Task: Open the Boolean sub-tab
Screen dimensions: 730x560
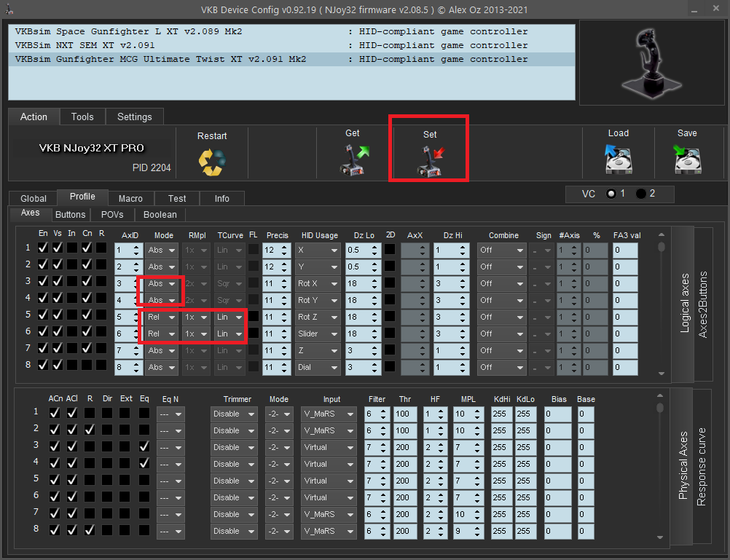Action: [x=160, y=215]
